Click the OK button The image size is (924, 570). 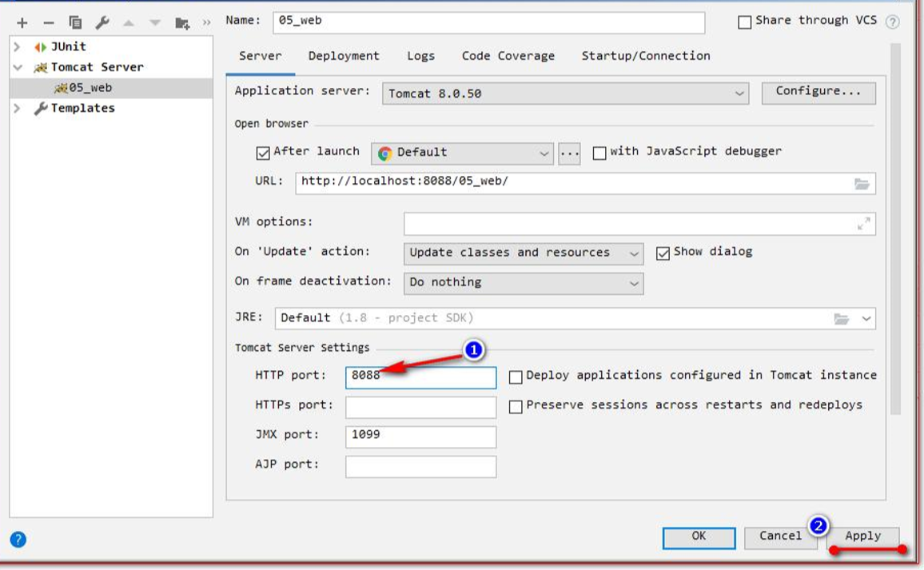click(699, 537)
